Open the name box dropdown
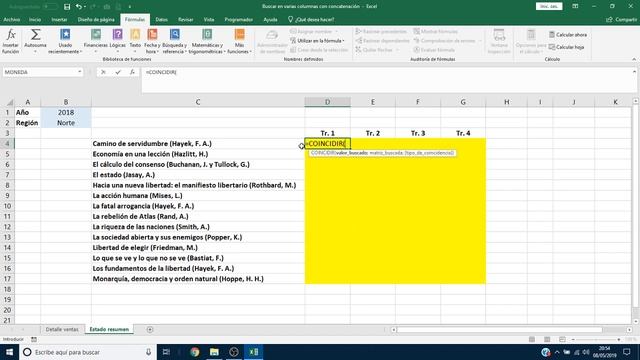Viewport: 640px width, 360px height. tap(80, 72)
